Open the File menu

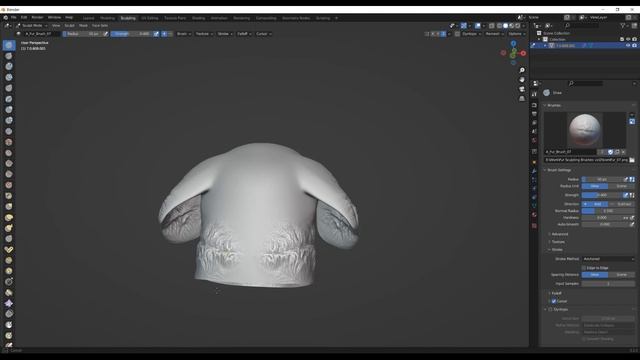13,18
